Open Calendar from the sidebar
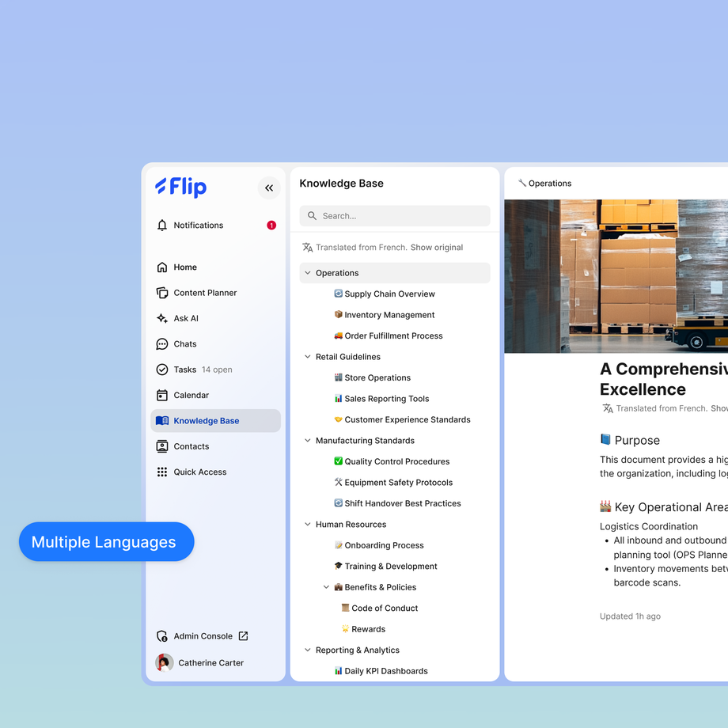The width and height of the screenshot is (728, 728). pyautogui.click(x=215, y=395)
